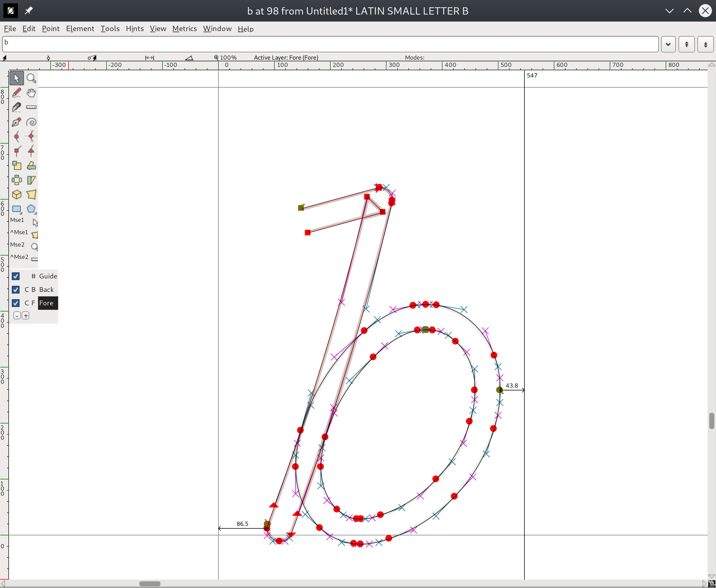
Task: Activate the Knife cut tool
Action: click(x=17, y=107)
